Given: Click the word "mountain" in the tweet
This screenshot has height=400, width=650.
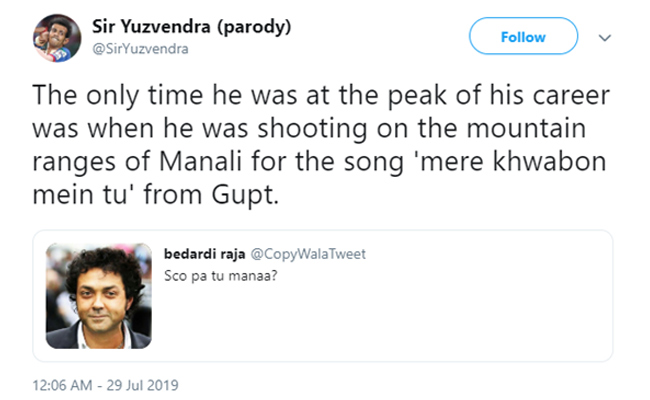Looking at the screenshot, I should coord(526,128).
